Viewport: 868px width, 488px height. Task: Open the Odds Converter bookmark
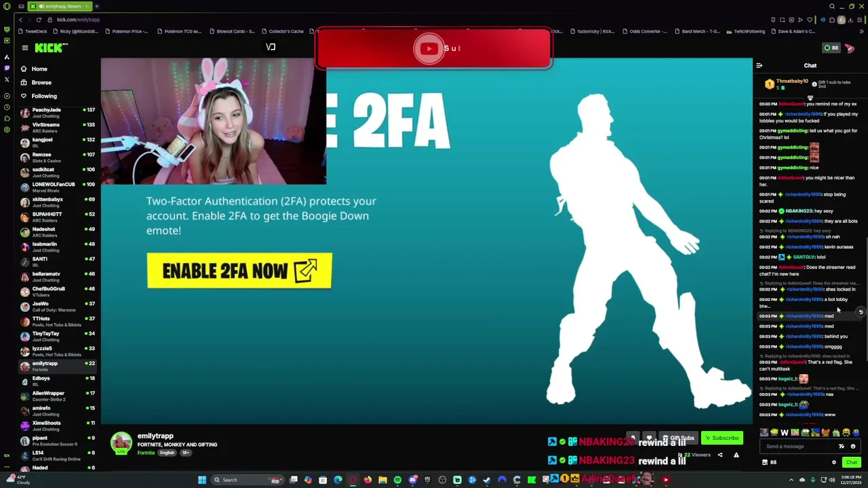645,31
